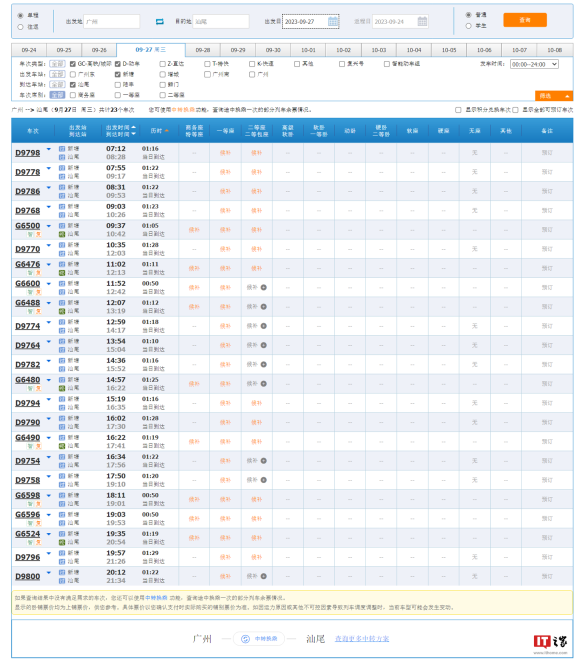The height and width of the screenshot is (663, 576).
Task: Click the circular transfer icon beside 中转换乘
Action: [245, 638]
